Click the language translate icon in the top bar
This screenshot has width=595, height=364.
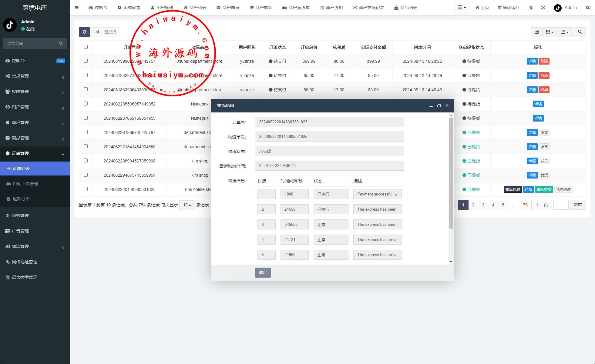coord(530,8)
